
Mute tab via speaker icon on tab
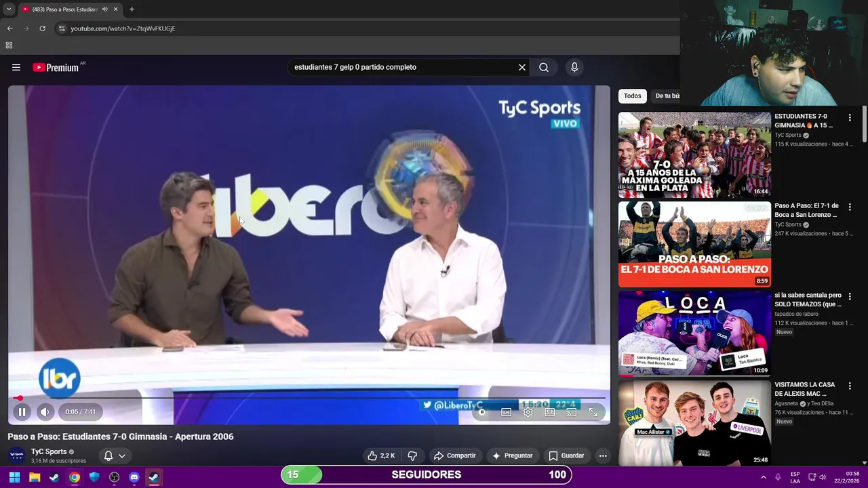pyautogui.click(x=104, y=9)
